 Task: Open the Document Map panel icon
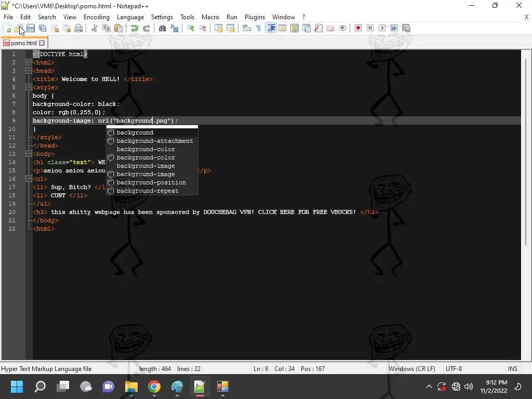tap(295, 28)
